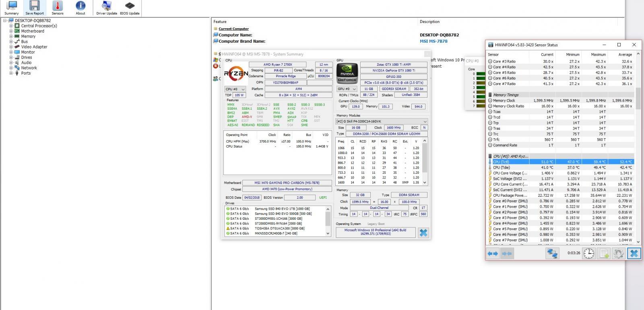Click the memory timings table scrollbar
The height and width of the screenshot is (310, 644).
425,161
